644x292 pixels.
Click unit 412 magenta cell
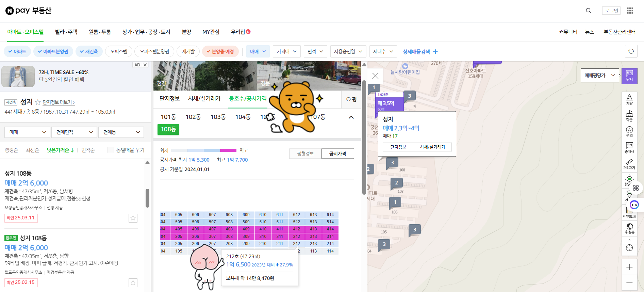tap(297, 229)
